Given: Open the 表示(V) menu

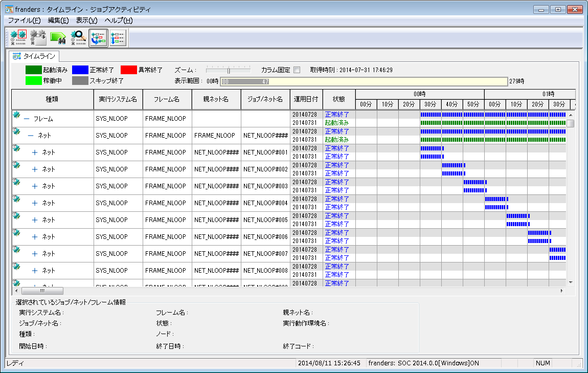Looking at the screenshot, I should point(86,20).
